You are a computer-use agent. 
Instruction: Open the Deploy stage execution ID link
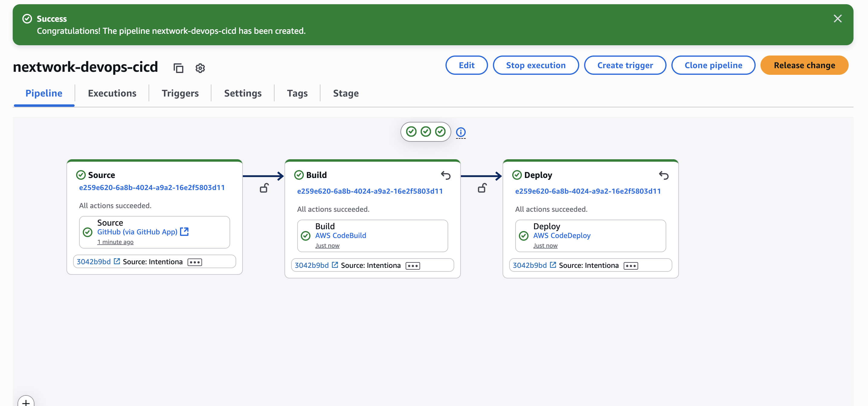588,191
